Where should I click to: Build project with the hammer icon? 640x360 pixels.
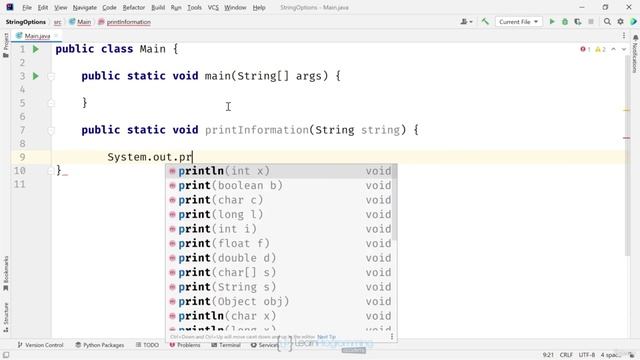(485, 22)
